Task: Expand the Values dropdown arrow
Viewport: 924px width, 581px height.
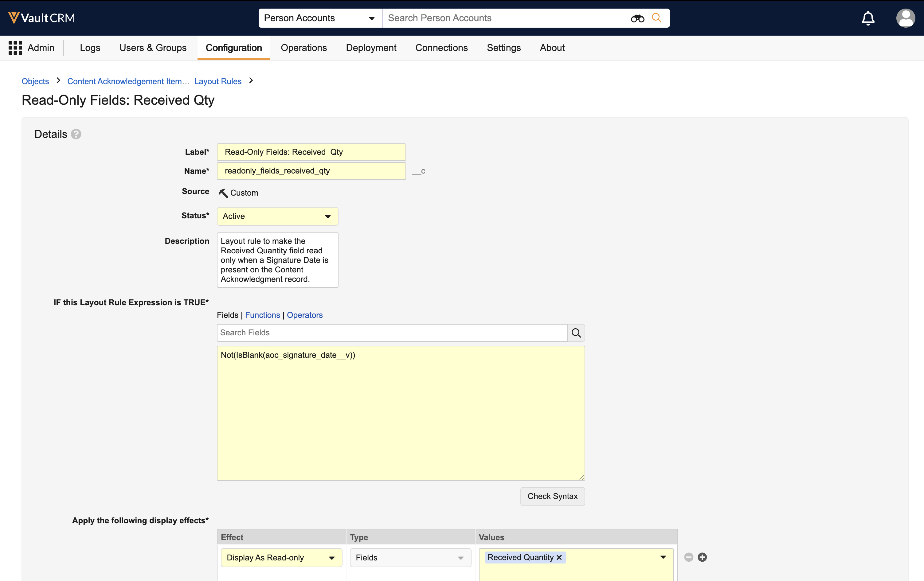Action: pos(663,557)
